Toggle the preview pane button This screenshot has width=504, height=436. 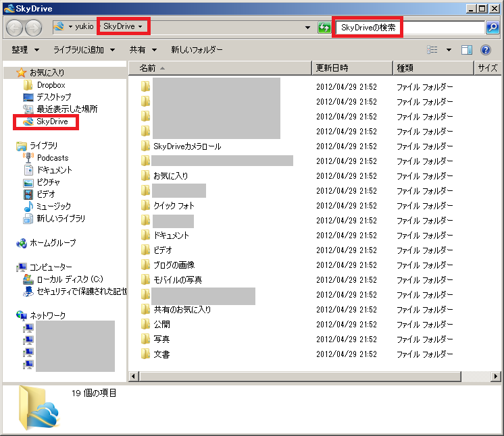click(466, 50)
